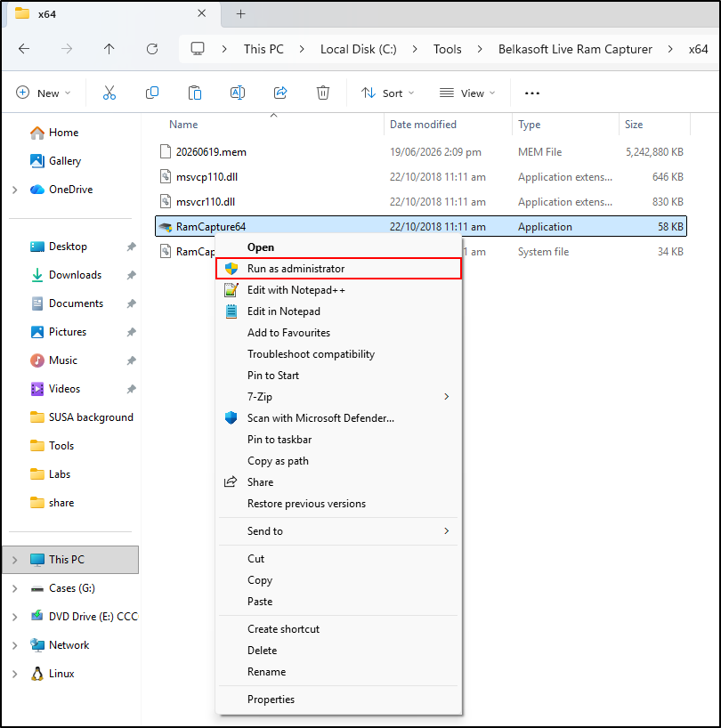
Task: Expand the DVD Drive (E:) node
Action: (x=15, y=617)
